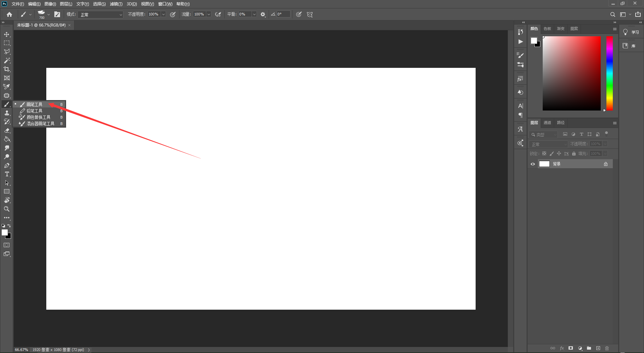Toggle brush settings panel button

[x=57, y=14]
